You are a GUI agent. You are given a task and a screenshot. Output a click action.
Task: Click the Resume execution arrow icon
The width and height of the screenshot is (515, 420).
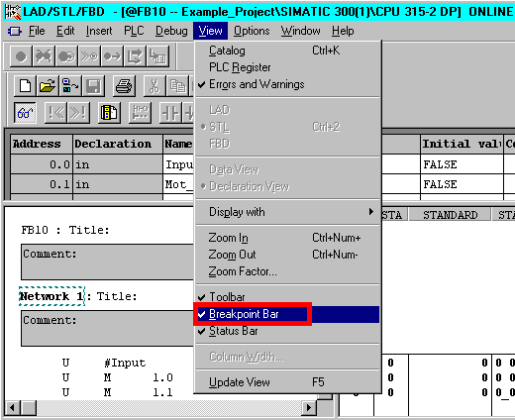click(112, 56)
